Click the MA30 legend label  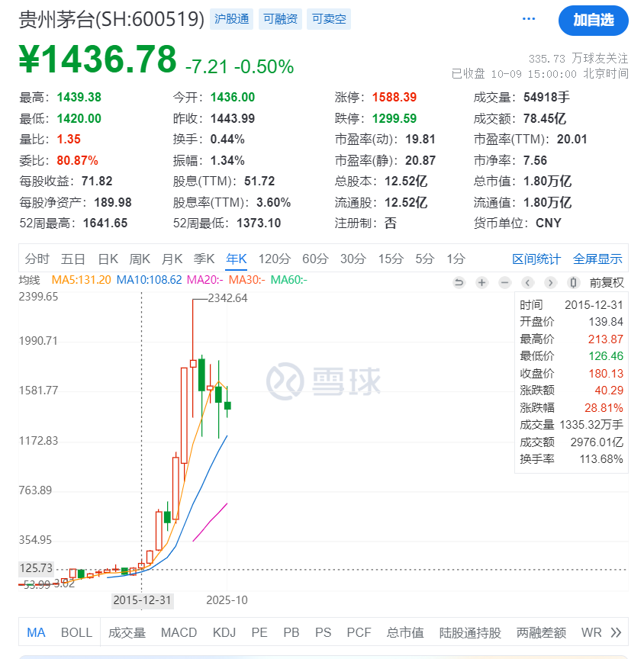click(246, 280)
